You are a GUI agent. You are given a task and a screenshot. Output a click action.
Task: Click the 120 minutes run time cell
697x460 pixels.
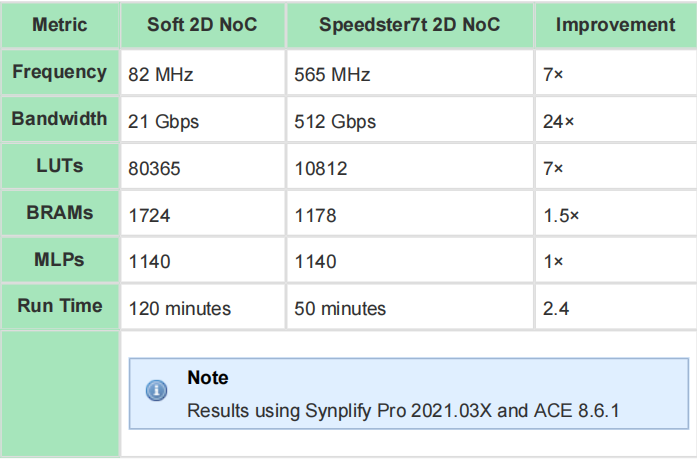180,309
